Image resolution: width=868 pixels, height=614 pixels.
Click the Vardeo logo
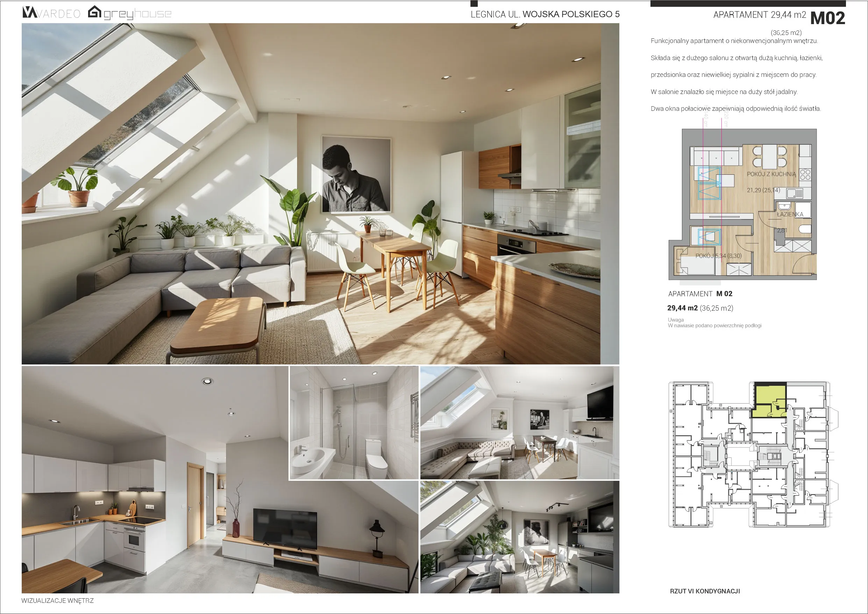click(x=51, y=13)
